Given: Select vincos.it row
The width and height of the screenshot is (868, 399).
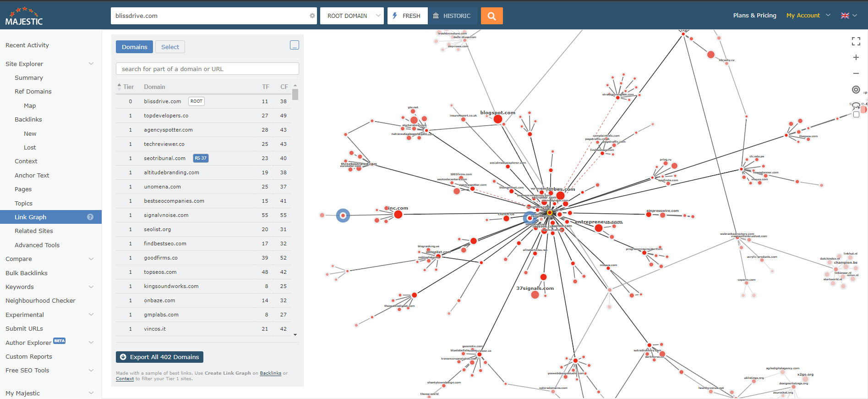Looking at the screenshot, I should (x=204, y=329).
